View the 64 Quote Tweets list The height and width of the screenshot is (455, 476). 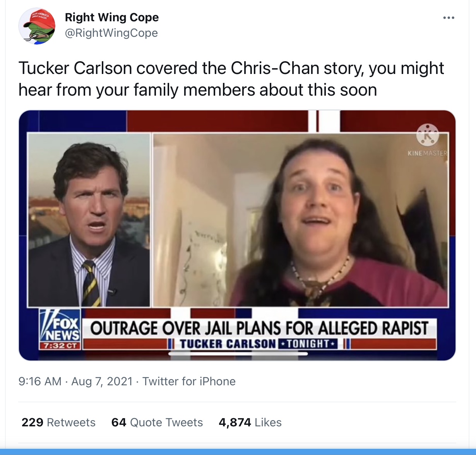point(157,422)
